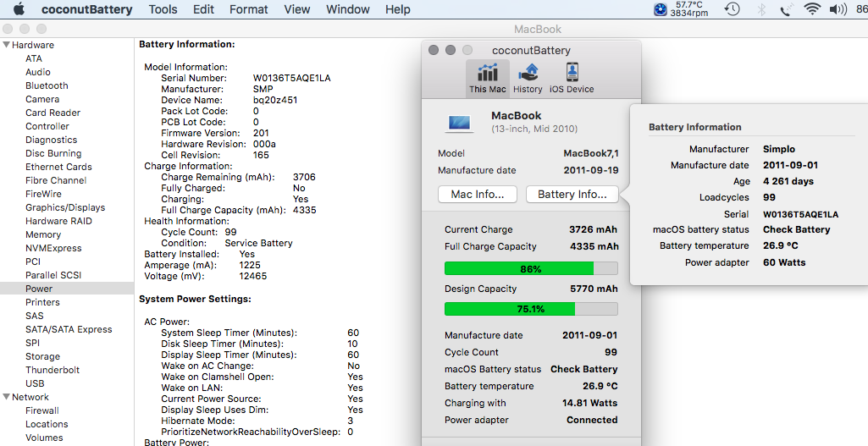Viewport: 868px width, 446px height.
Task: Collapse the Network tree section
Action: 6,397
